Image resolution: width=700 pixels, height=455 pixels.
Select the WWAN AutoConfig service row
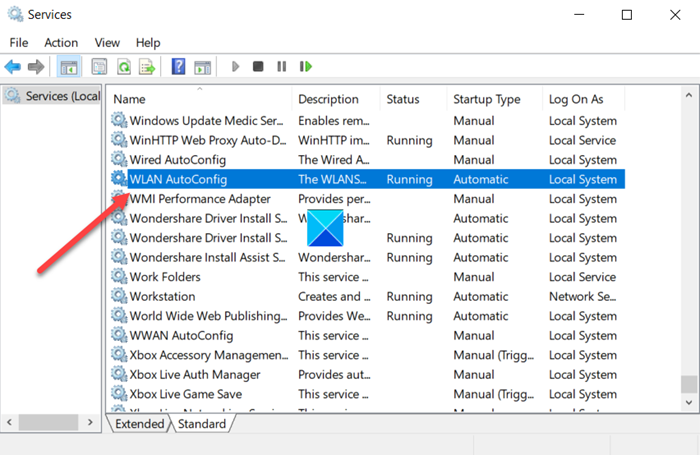click(181, 335)
